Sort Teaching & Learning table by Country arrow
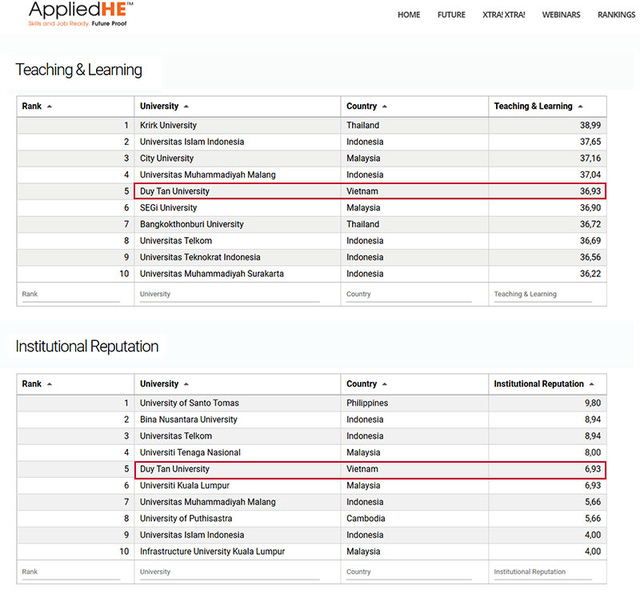Screen dimensions: 640x598 (x=384, y=107)
